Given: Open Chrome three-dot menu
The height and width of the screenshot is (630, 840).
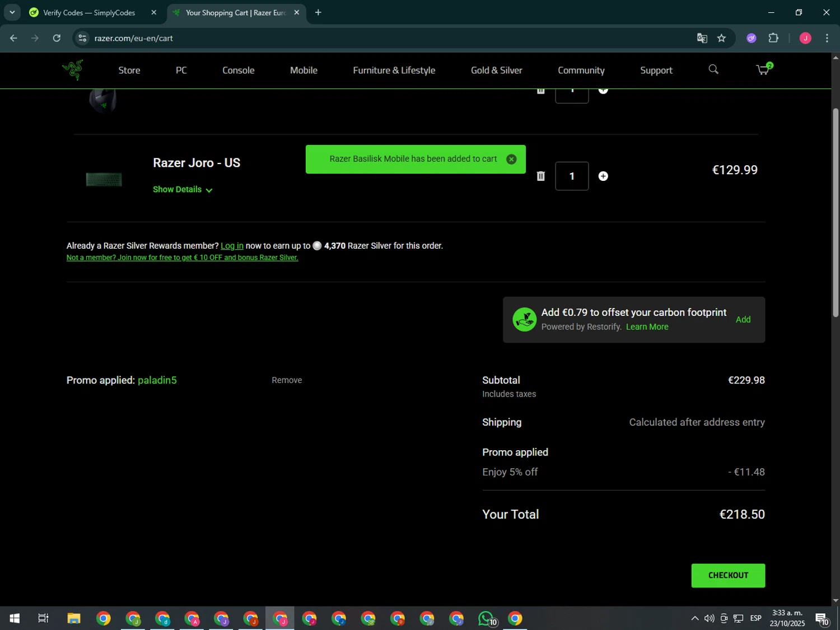Looking at the screenshot, I should tap(827, 38).
